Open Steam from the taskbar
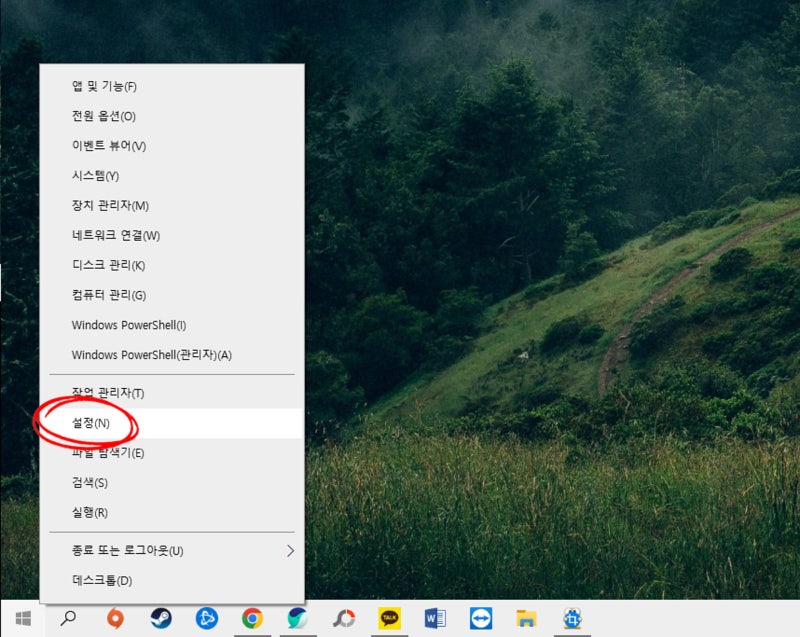 160,620
